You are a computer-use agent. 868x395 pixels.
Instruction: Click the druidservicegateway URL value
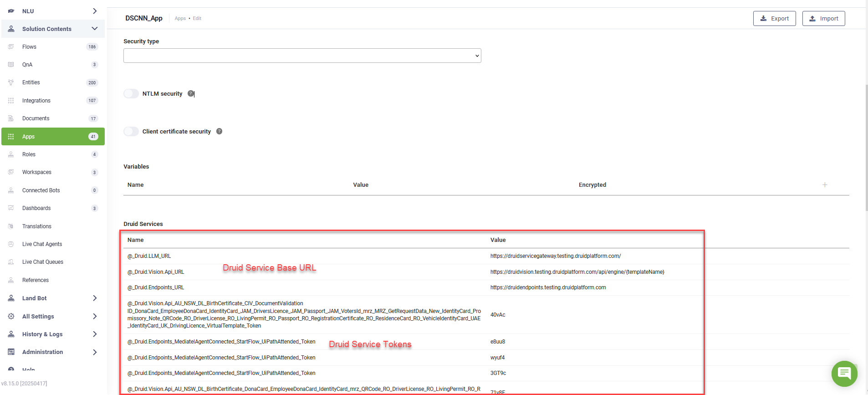click(x=556, y=256)
